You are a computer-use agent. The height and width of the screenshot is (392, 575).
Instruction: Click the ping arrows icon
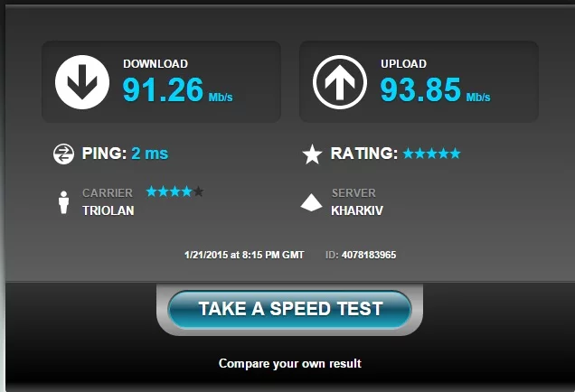[63, 154]
